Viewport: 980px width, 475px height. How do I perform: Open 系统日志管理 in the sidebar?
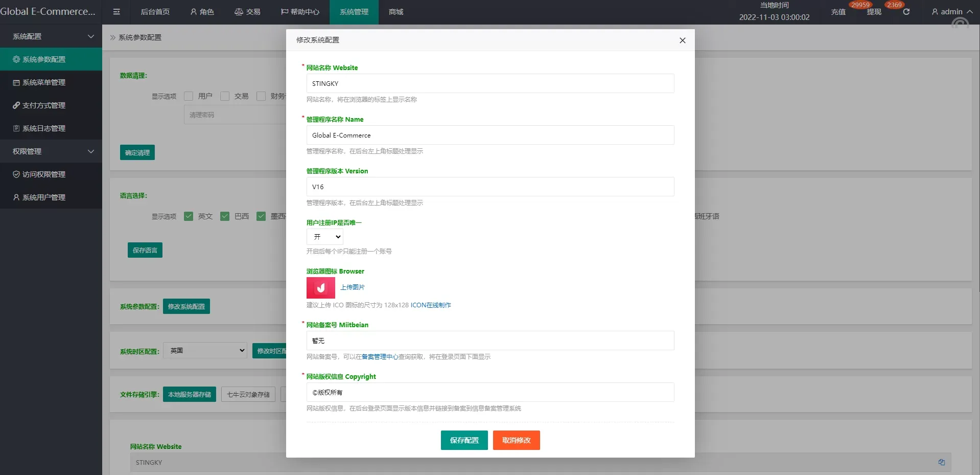point(44,128)
